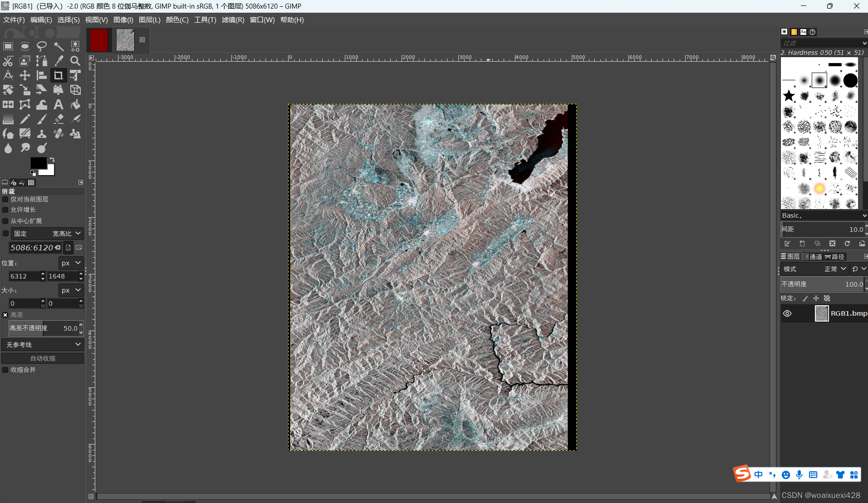The height and width of the screenshot is (503, 868).
Task: Hide the RGB1.bmp layer with eye icon
Action: (x=787, y=313)
